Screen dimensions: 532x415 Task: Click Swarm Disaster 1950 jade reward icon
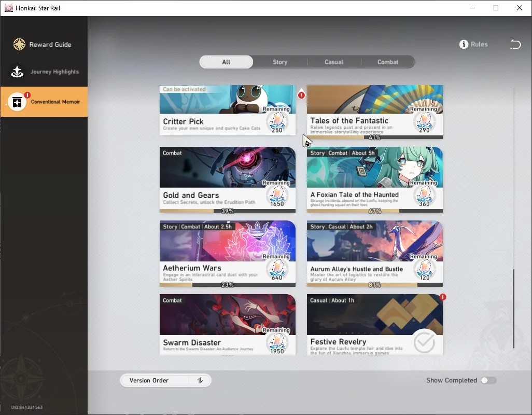point(277,343)
